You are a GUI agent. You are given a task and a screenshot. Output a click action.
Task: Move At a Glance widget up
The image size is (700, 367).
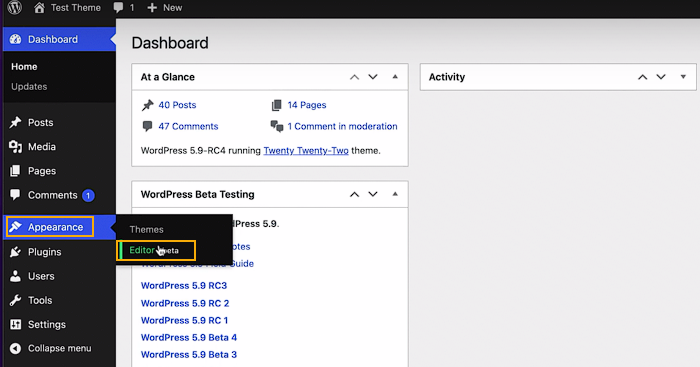point(354,77)
